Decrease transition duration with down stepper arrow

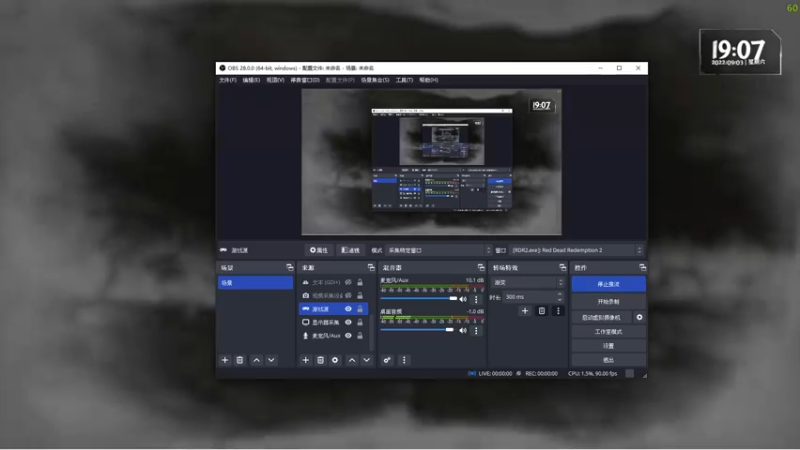click(560, 299)
